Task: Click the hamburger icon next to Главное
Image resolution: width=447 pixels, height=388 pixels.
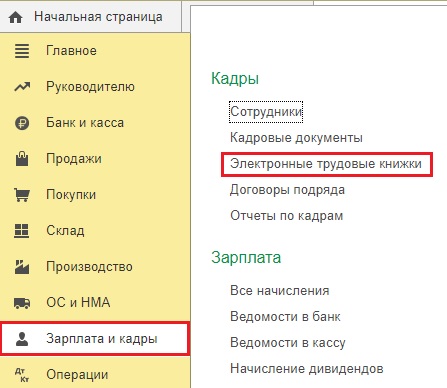Action: click(22, 51)
